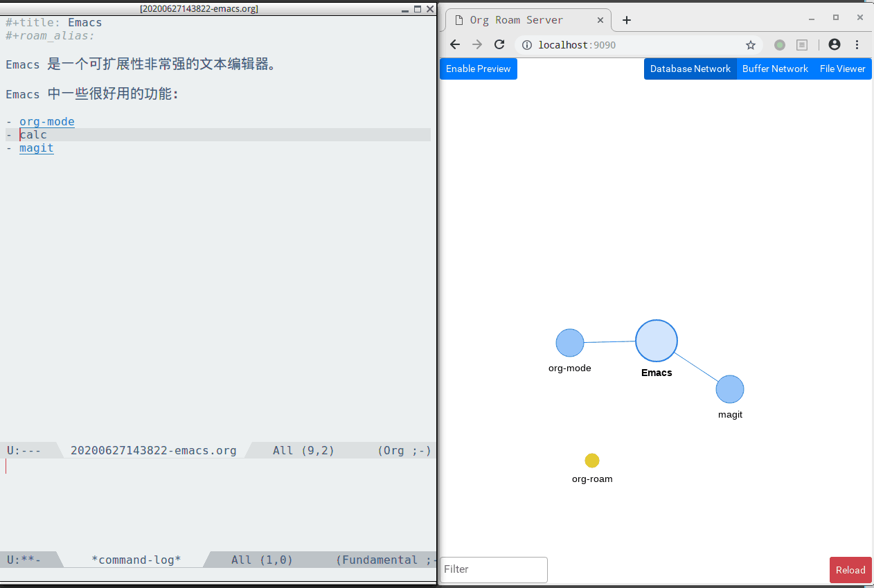Go forward in the browser

(477, 45)
